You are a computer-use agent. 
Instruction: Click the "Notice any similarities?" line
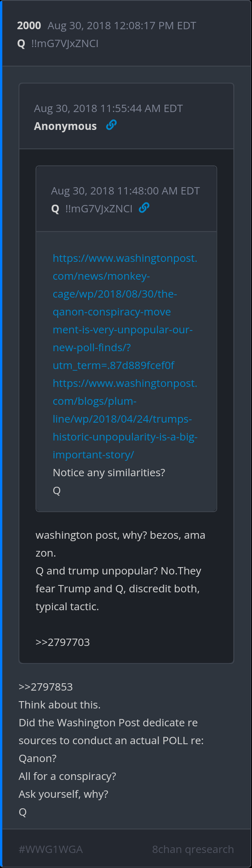pos(109,473)
